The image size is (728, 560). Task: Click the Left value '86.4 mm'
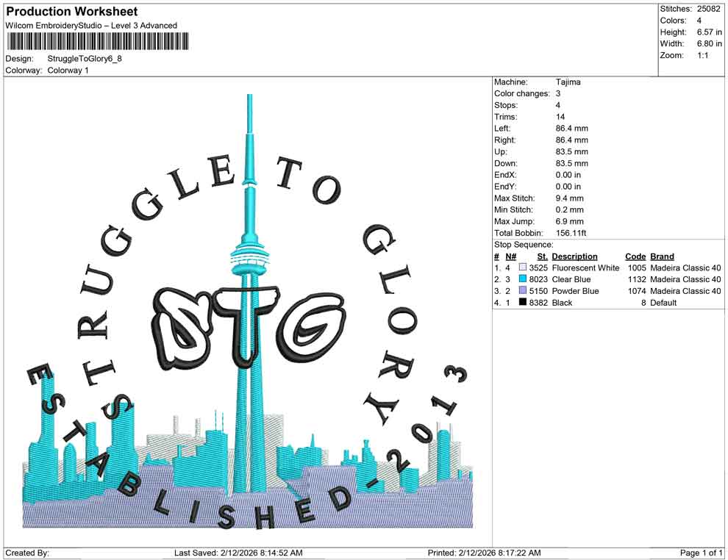[x=572, y=129]
